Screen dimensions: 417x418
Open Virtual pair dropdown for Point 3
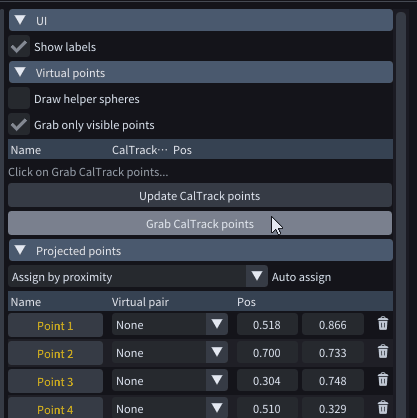click(x=170, y=380)
